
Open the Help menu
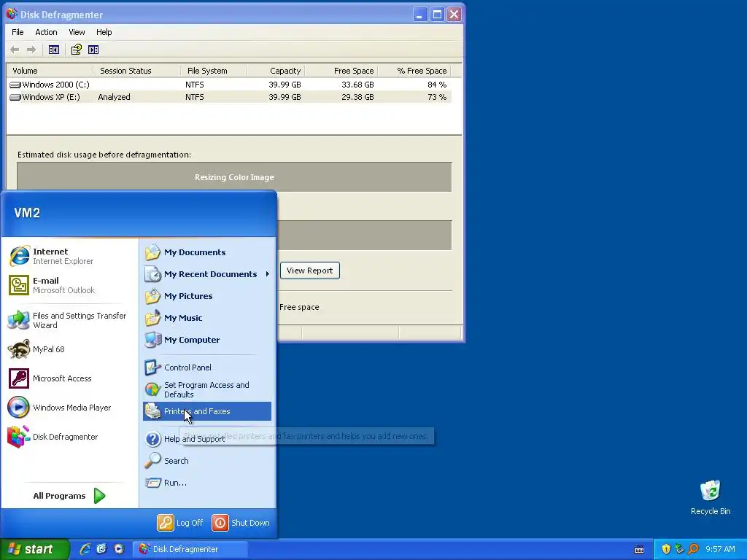point(104,32)
